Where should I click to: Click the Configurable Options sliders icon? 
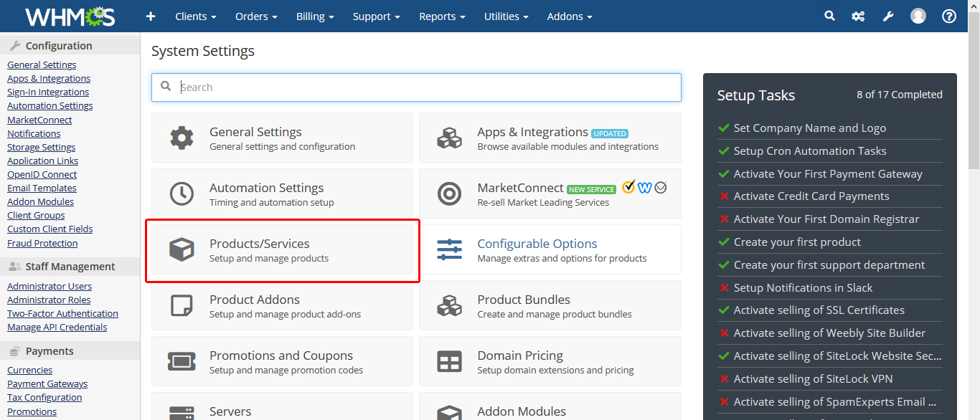point(450,249)
